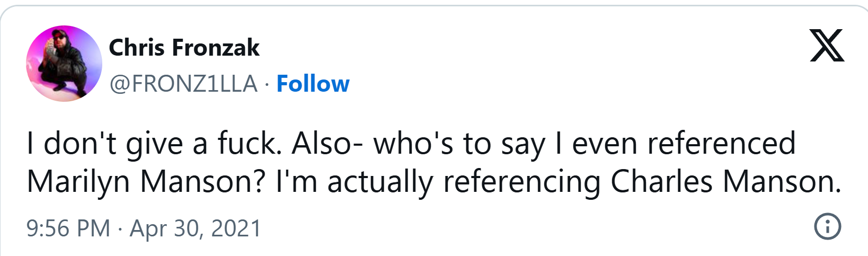
Task: Select the word "referenced" in the tweet
Action: pyautogui.click(x=721, y=144)
